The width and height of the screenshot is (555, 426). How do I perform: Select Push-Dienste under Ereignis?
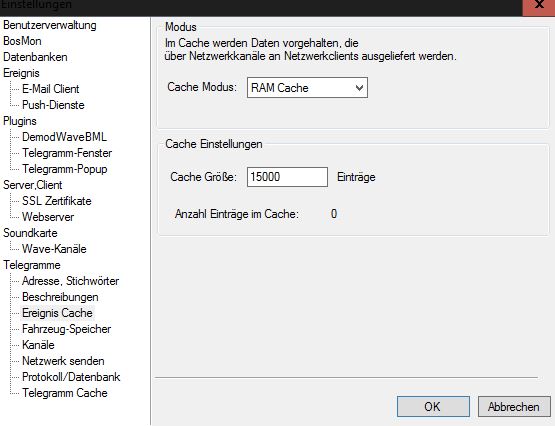(x=53, y=105)
